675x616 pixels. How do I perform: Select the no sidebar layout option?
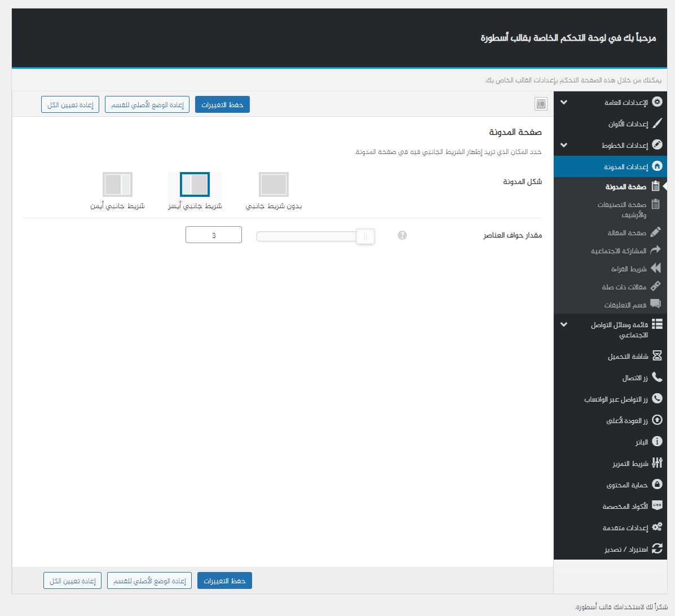pyautogui.click(x=273, y=184)
